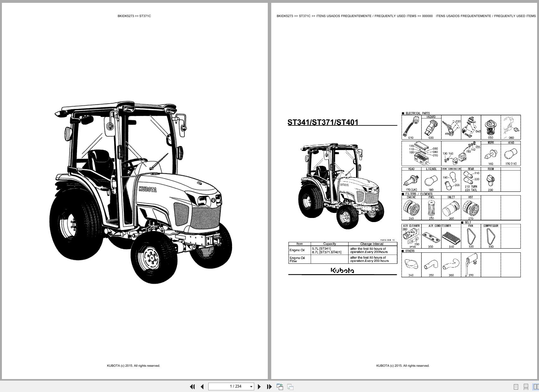The image size is (539, 392).
Task: Click the small tractor image on right page
Action: (341, 186)
